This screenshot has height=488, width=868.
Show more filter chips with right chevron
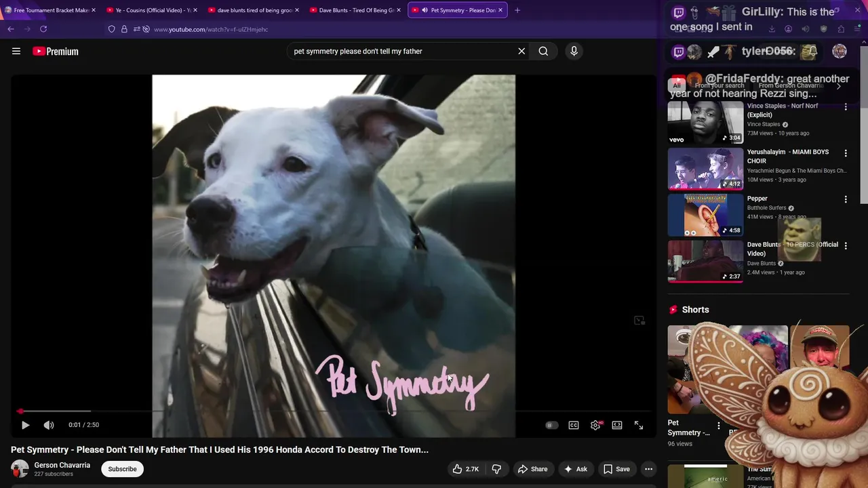coord(839,86)
